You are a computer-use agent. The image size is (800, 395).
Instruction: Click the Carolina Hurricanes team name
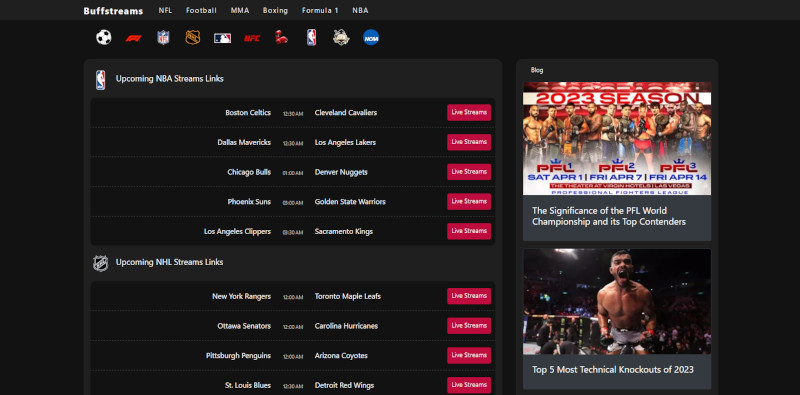tap(346, 326)
